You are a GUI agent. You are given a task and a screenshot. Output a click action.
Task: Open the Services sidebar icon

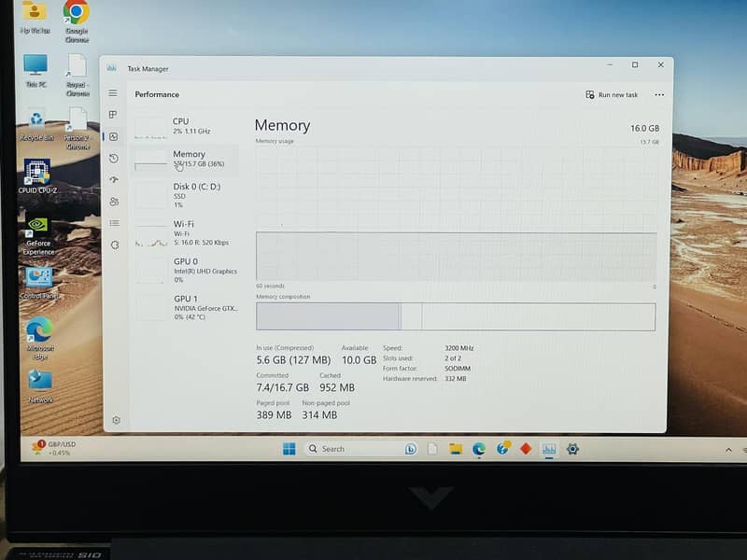coord(115,245)
